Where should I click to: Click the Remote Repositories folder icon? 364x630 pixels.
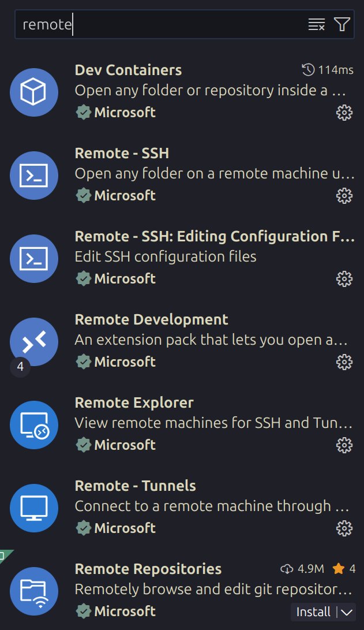click(34, 591)
